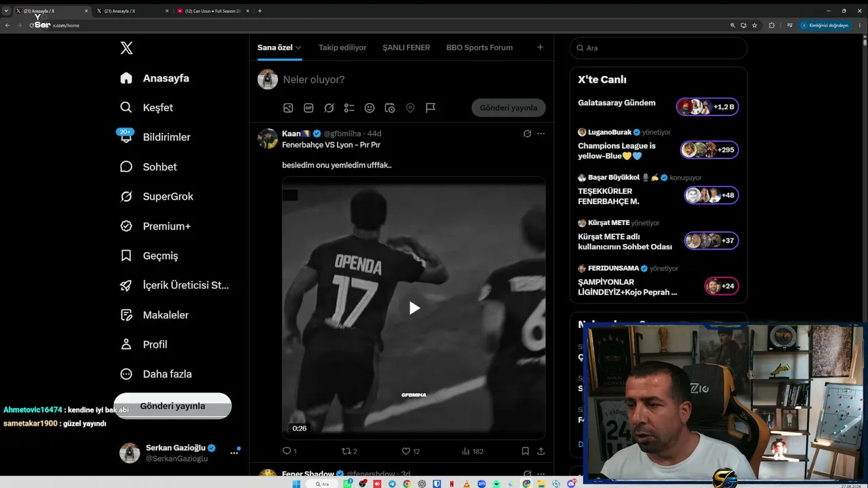Expand the Daha fazla menu
868x488 pixels.
[156, 374]
